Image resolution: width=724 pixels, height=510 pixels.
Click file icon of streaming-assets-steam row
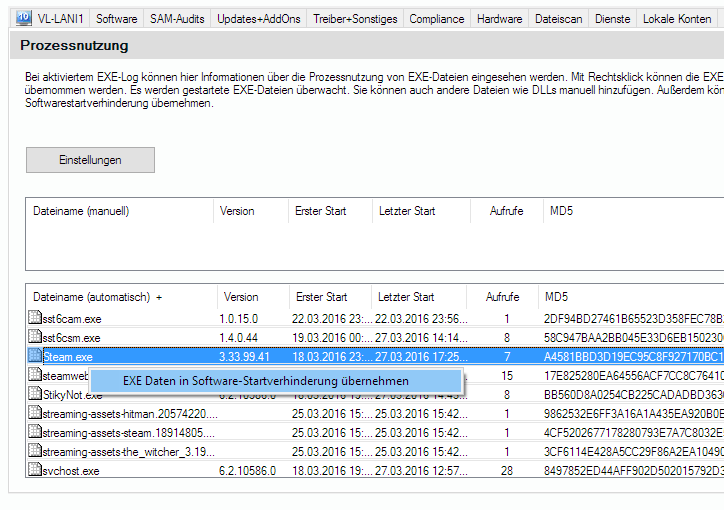(x=35, y=431)
